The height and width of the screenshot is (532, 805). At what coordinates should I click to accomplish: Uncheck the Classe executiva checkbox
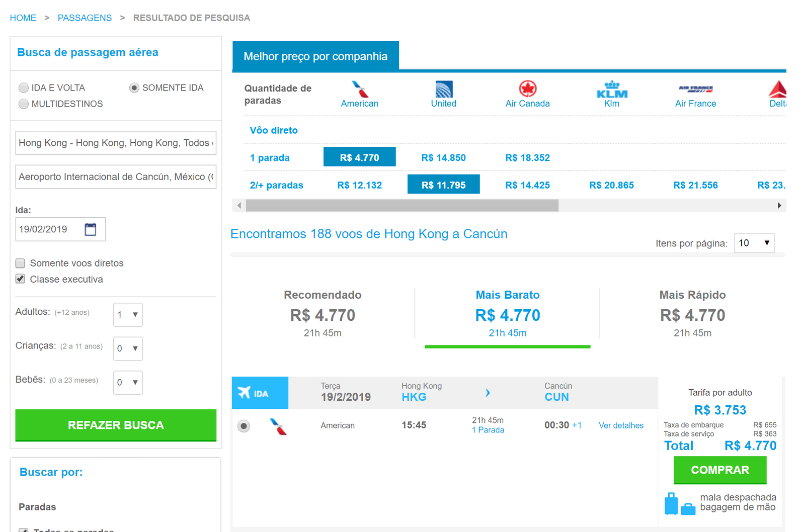coord(21,279)
